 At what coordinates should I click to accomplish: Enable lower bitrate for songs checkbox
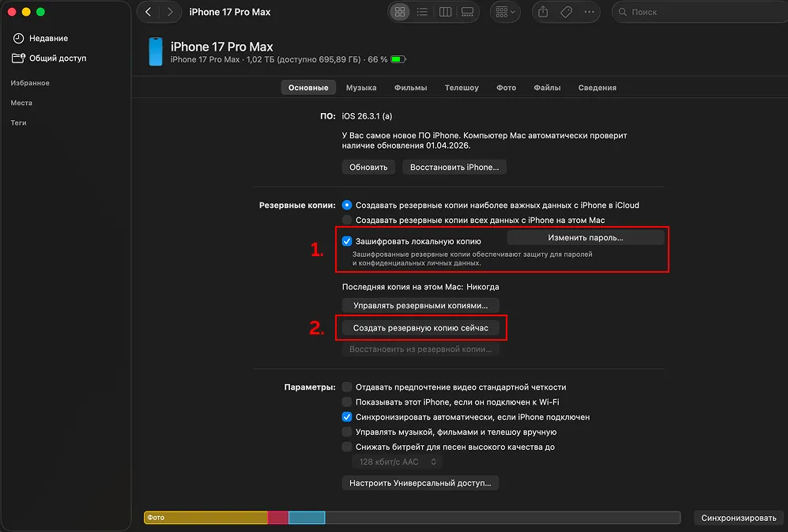pos(347,447)
